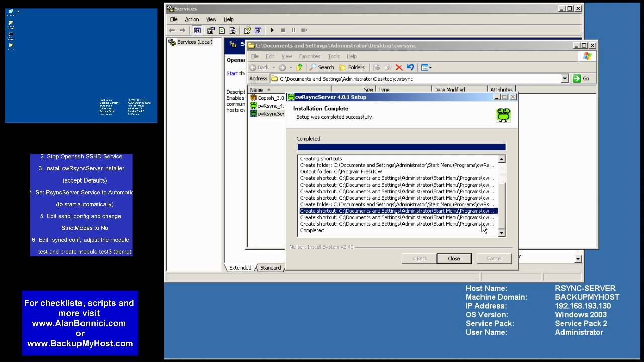The image size is (644, 362).
Task: Sort by Attributes column header
Action: tap(501, 89)
